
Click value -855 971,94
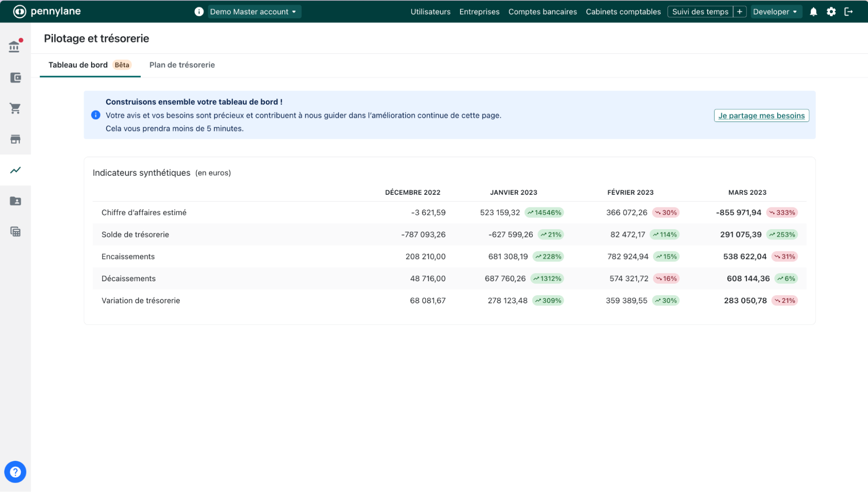click(x=739, y=213)
